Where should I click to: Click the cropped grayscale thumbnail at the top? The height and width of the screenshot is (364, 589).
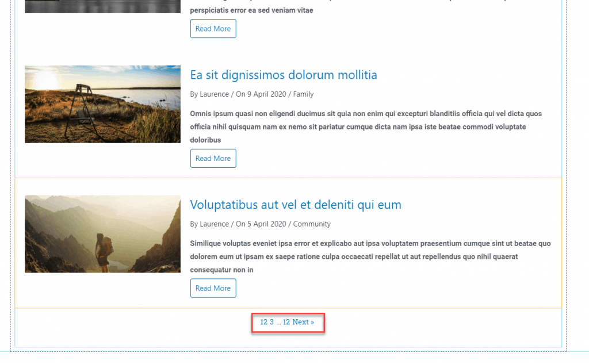tap(102, 6)
